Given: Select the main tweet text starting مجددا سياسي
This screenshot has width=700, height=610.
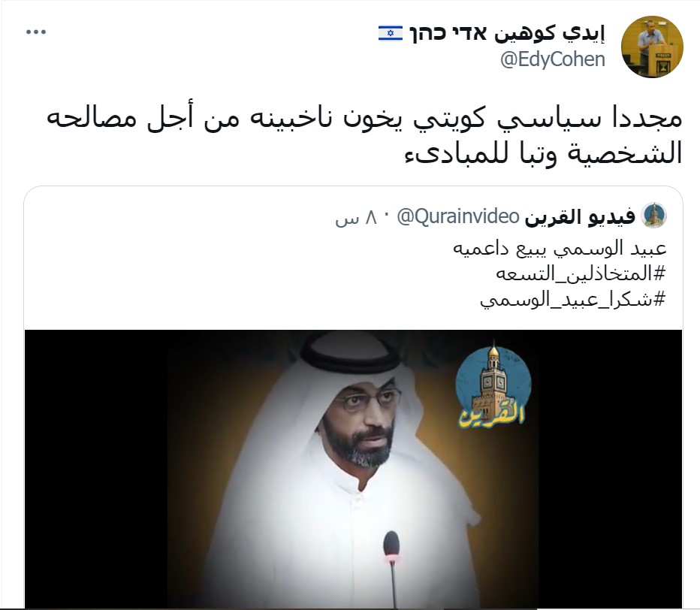Looking at the screenshot, I should coord(364,136).
